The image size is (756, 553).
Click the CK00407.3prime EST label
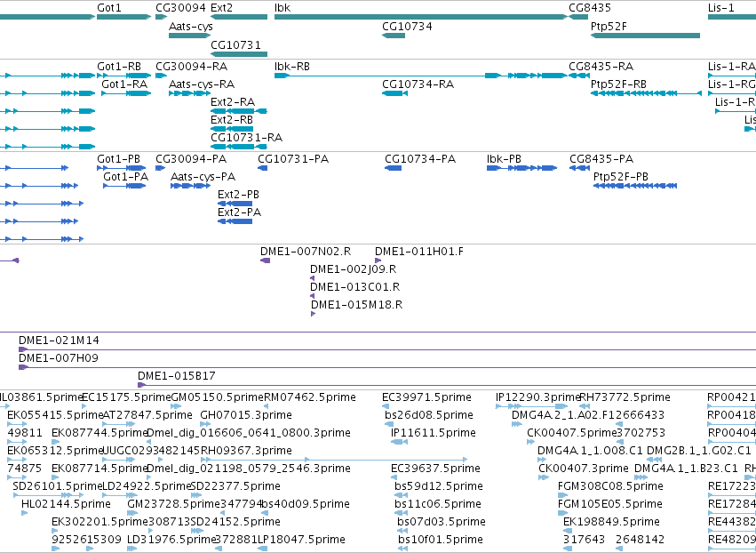click(x=584, y=468)
